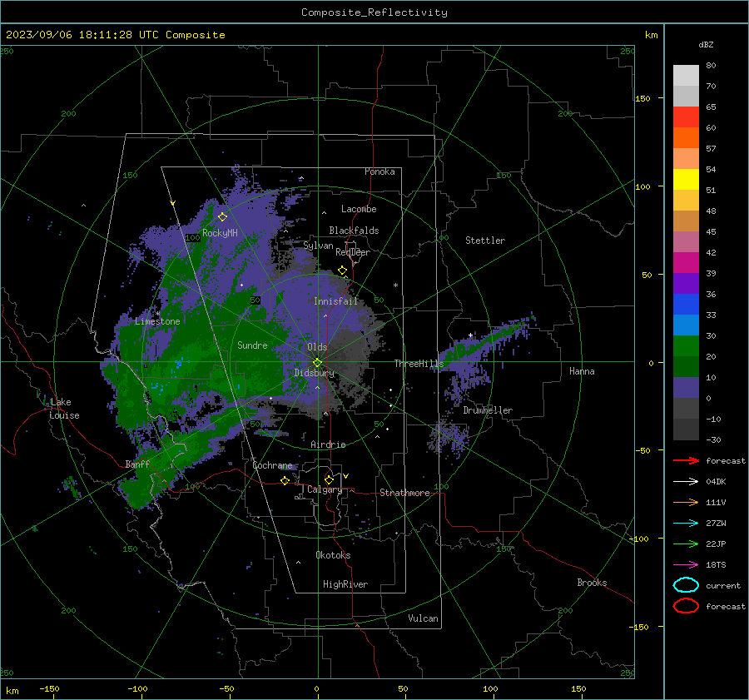Screen dimensions: 749x700
Task: Click the Strathmore town label
Action: tap(404, 493)
